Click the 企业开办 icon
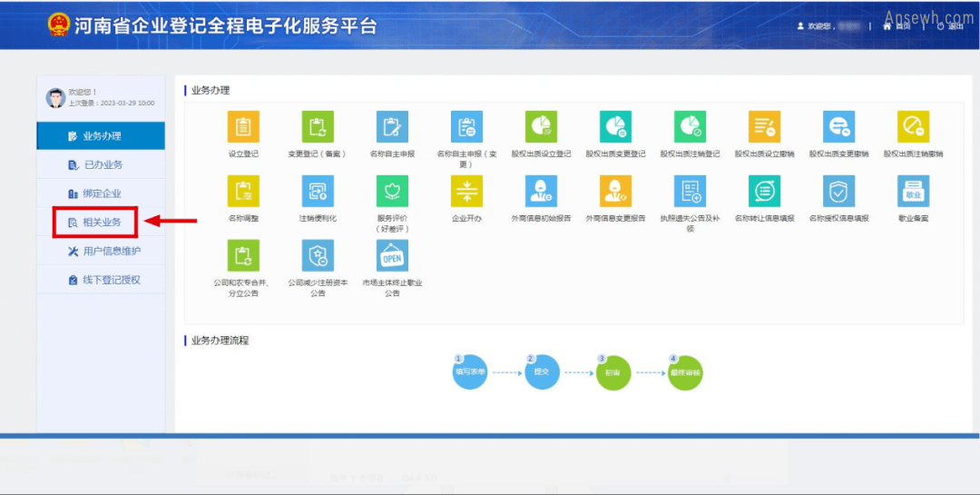The width and height of the screenshot is (980, 495). pos(466,192)
